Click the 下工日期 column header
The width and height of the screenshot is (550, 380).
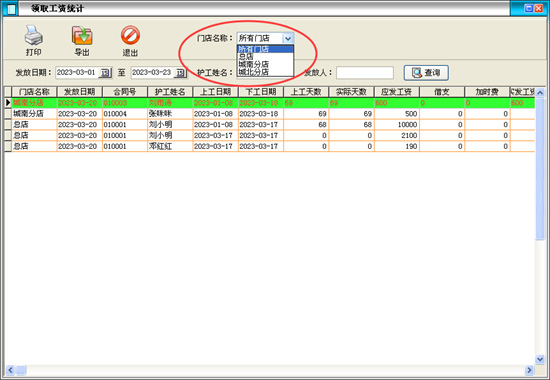pyautogui.click(x=261, y=92)
